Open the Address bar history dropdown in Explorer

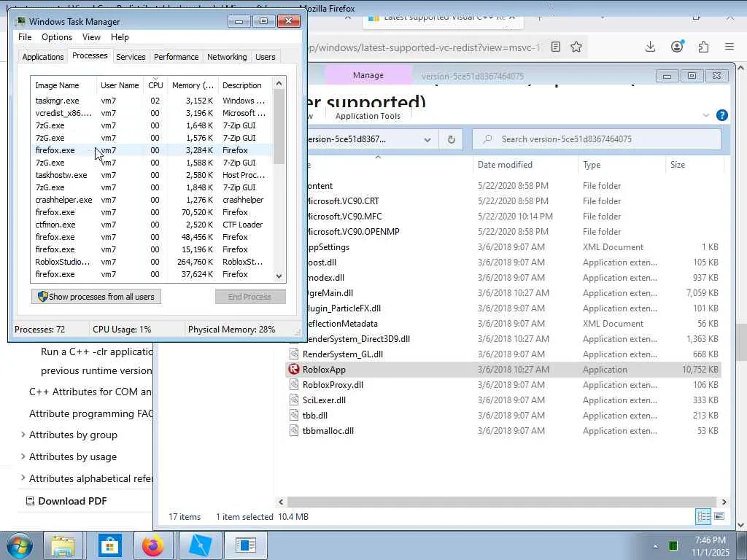pyautogui.click(x=427, y=139)
